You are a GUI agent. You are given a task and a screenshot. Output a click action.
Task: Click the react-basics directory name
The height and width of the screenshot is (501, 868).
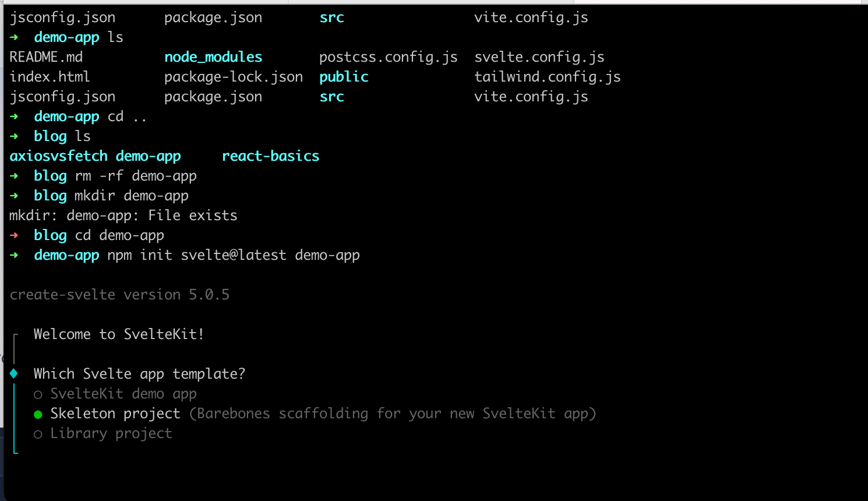(270, 156)
